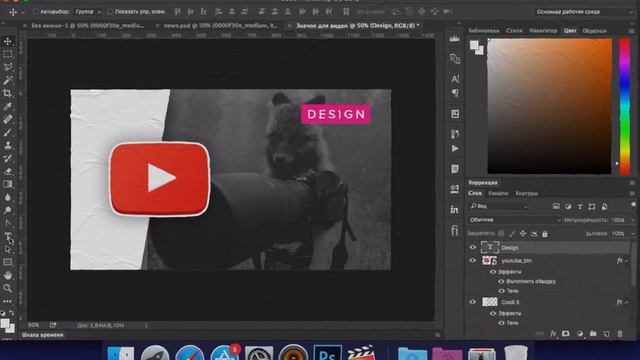Screen dimensions: 640x360
Task: Select the Horizontal Type tool
Action: [x=7, y=236]
